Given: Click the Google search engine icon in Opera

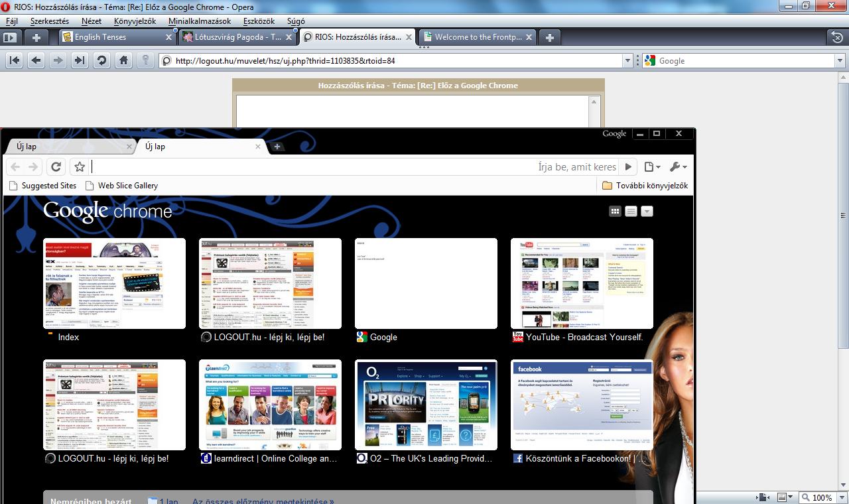Looking at the screenshot, I should click(649, 60).
